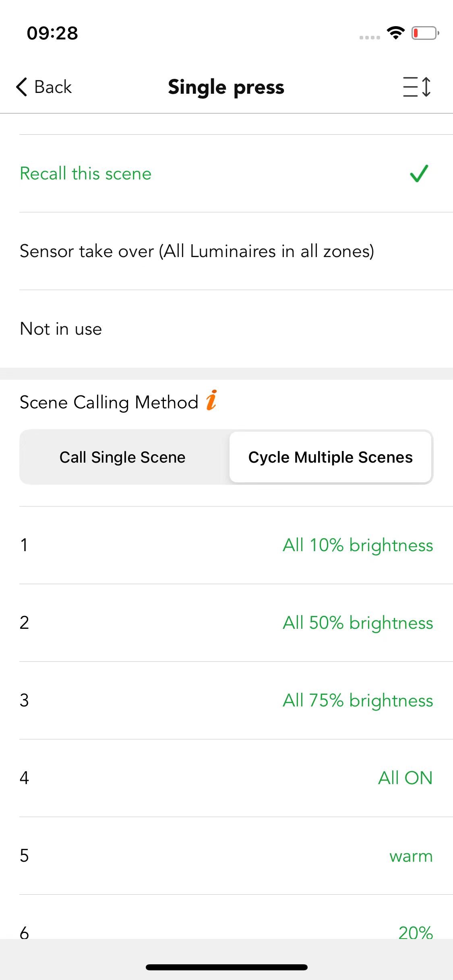This screenshot has width=453, height=980.
Task: Tap the Single press title
Action: (x=226, y=87)
